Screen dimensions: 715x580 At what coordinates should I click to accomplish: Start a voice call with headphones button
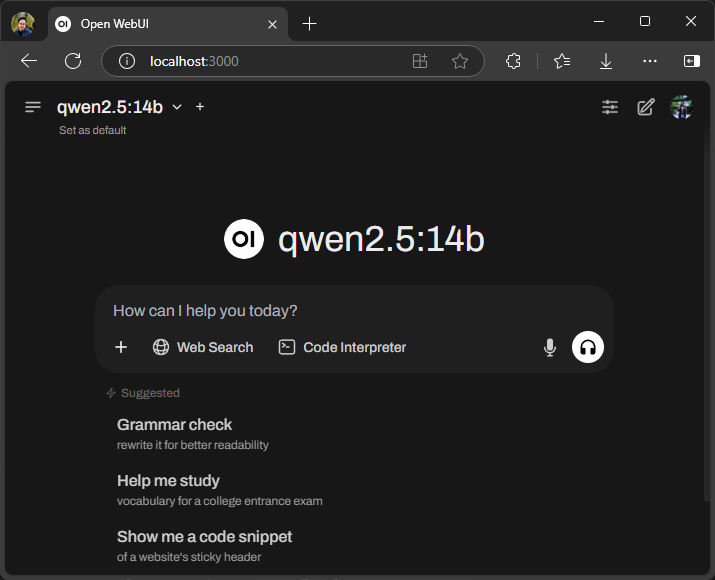point(588,347)
